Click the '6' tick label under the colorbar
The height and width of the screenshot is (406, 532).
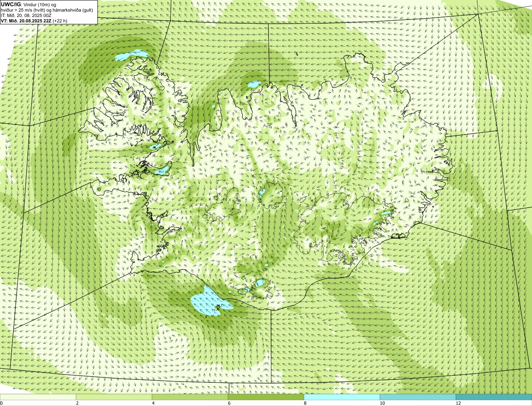coord(229,403)
